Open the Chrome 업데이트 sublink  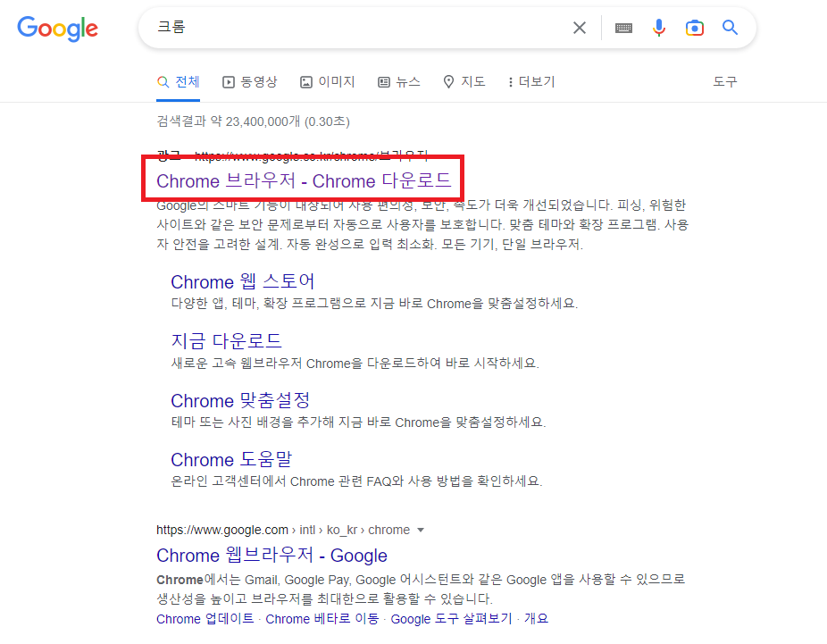point(205,619)
